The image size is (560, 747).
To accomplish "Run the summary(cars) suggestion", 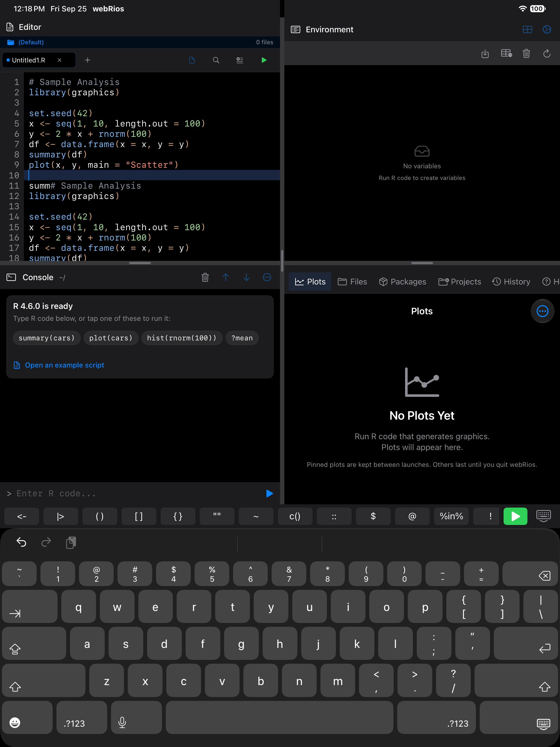I will tap(47, 338).
